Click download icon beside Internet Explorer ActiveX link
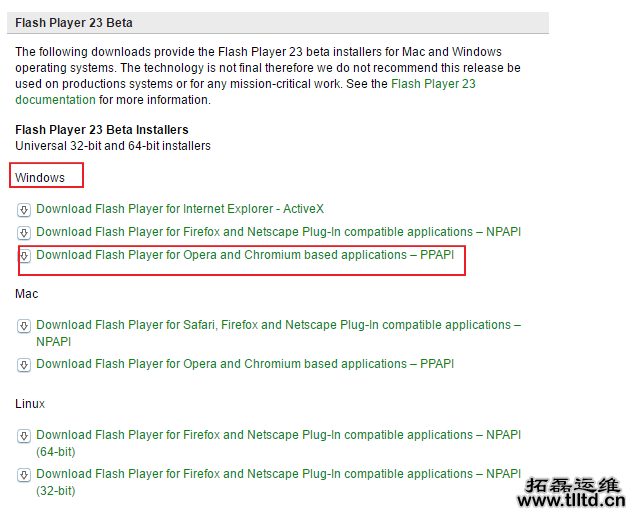Image resolution: width=631 pixels, height=514 pixels. 23,210
